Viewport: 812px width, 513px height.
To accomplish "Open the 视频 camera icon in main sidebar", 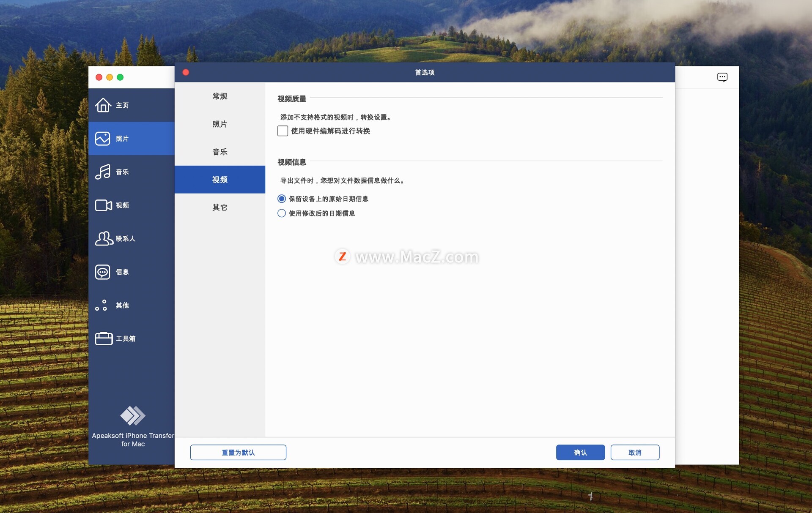I will click(x=103, y=205).
